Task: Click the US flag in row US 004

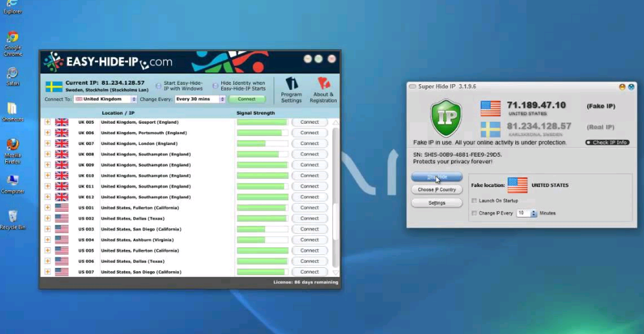Action: point(61,239)
